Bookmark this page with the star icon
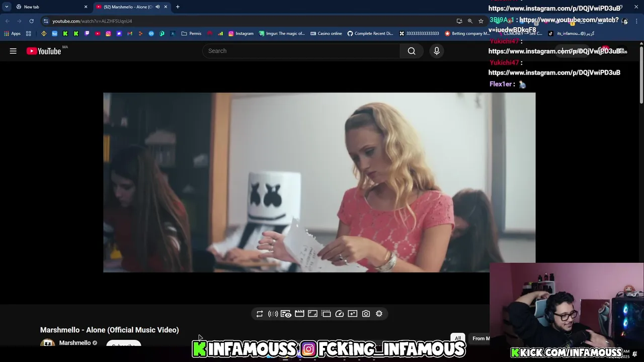Image resolution: width=644 pixels, height=362 pixels. pos(481,21)
